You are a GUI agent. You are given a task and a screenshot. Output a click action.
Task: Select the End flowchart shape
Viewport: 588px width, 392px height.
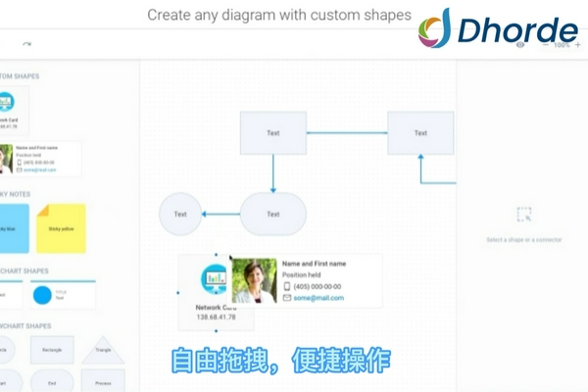(52, 382)
